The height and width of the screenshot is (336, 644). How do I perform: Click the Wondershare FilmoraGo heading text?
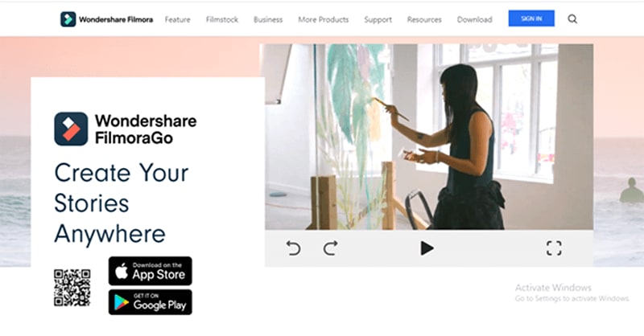[146, 129]
